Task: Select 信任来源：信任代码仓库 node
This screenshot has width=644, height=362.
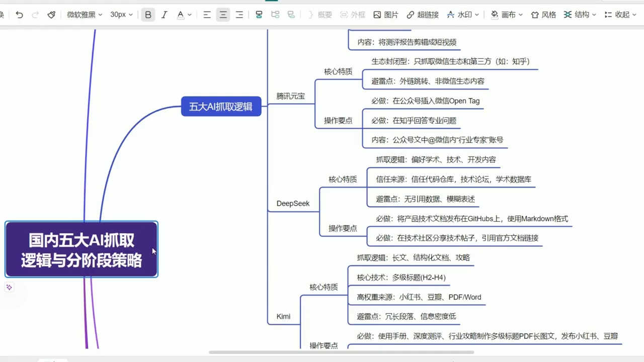Action: point(454,179)
